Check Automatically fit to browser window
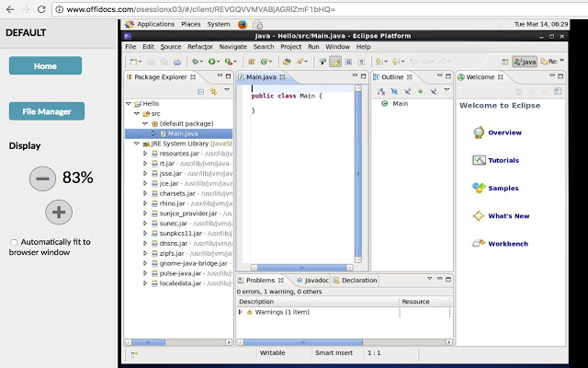Viewport: 588px width, 368px height. point(14,242)
